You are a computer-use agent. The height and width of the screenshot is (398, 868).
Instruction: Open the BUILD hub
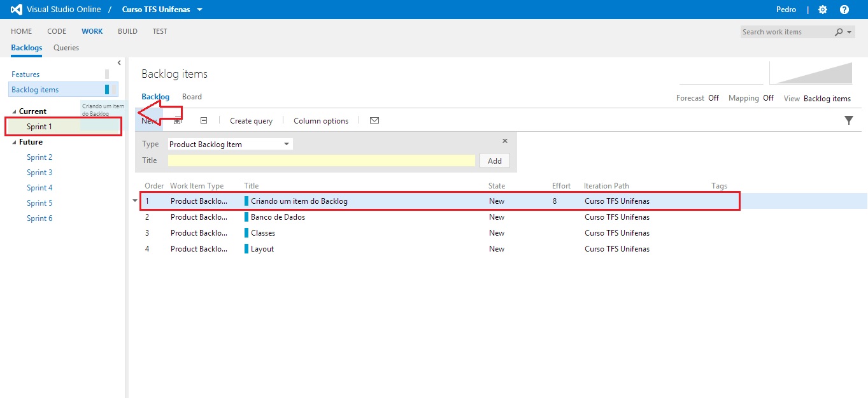(x=127, y=31)
